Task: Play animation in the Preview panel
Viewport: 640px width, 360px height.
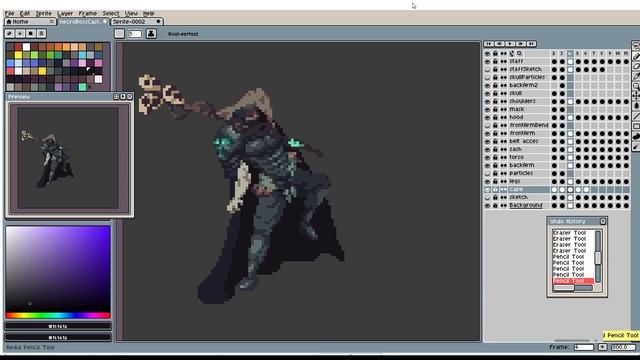Action: coord(123,97)
